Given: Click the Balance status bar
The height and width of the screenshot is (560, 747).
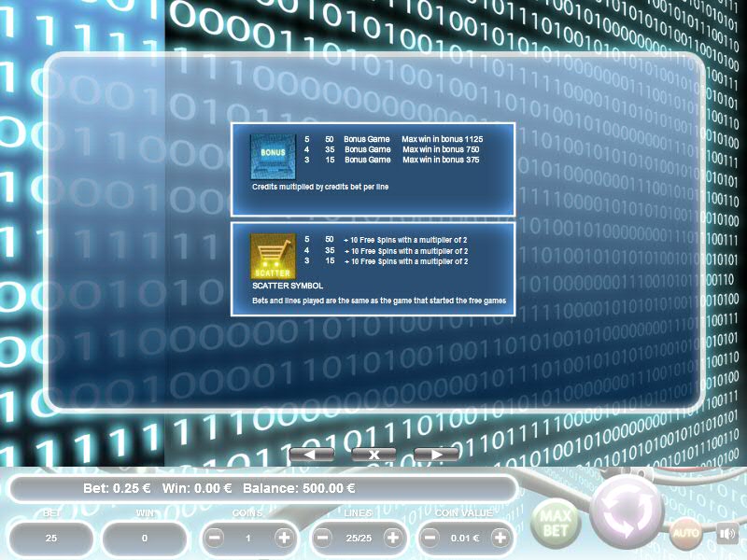Looking at the screenshot, I should pos(261,488).
